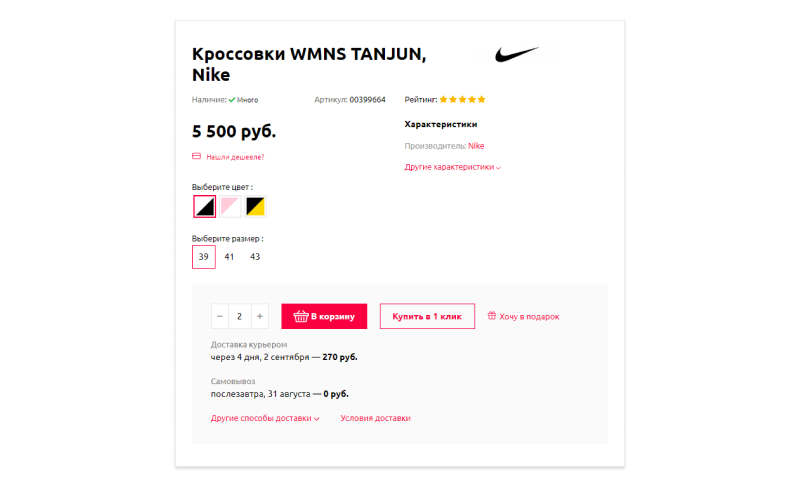The width and height of the screenshot is (800, 487).
Task: Increase quantity with the plus button
Action: pos(260,316)
